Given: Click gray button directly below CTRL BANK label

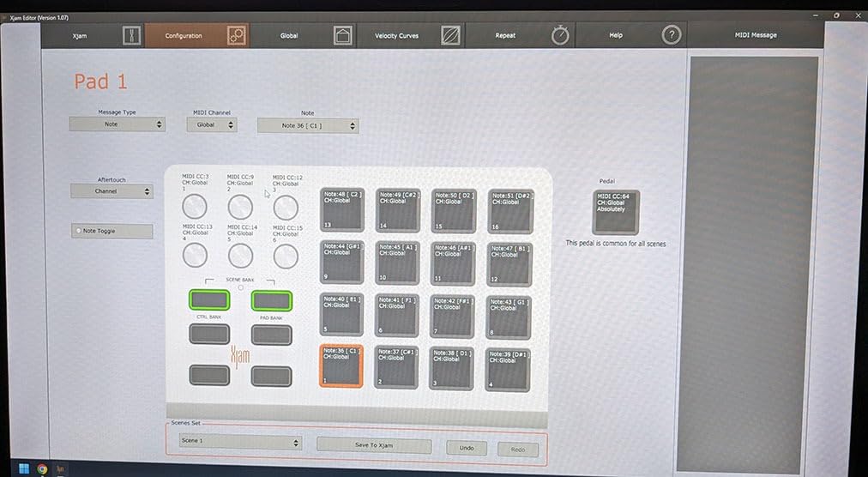Looking at the screenshot, I should pyautogui.click(x=209, y=334).
